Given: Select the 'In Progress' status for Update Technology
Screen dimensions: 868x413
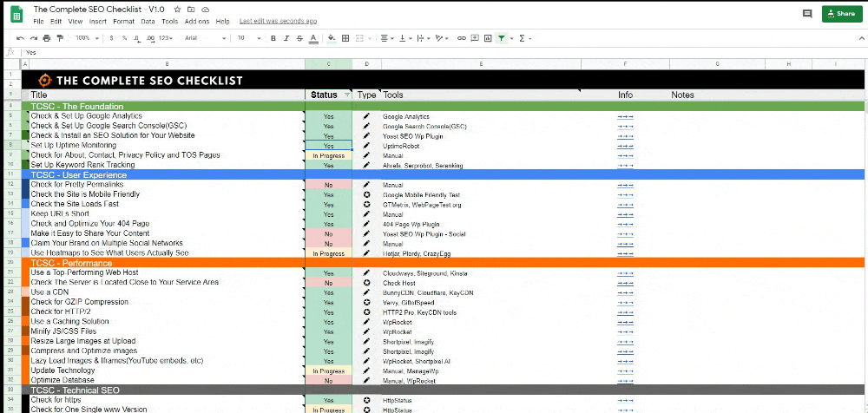Looking at the screenshot, I should 329,370.
